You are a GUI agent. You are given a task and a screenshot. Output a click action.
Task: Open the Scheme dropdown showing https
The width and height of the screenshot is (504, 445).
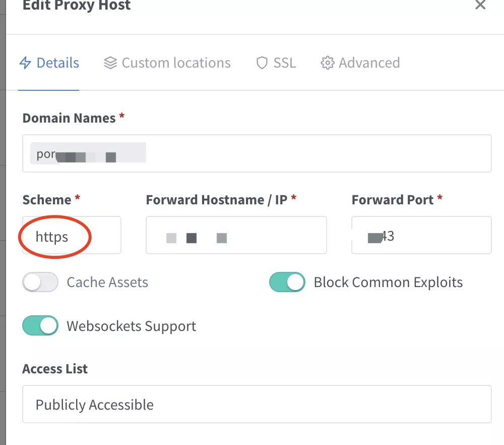(72, 236)
